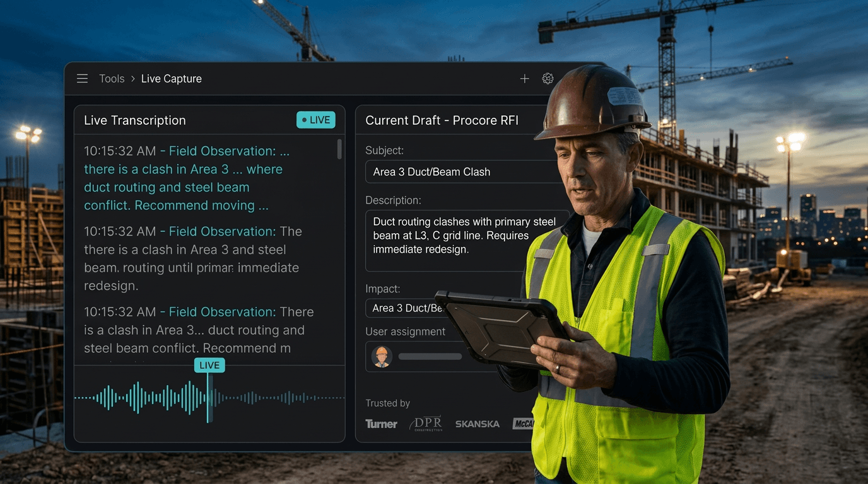The image size is (868, 484).
Task: Click the user avatar under User assignment
Action: pyautogui.click(x=382, y=357)
